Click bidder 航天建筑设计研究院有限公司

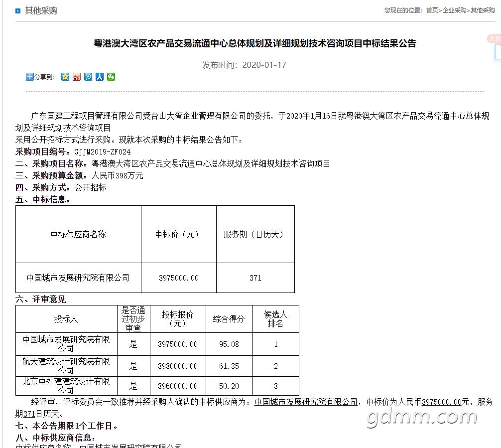pyautogui.click(x=66, y=366)
